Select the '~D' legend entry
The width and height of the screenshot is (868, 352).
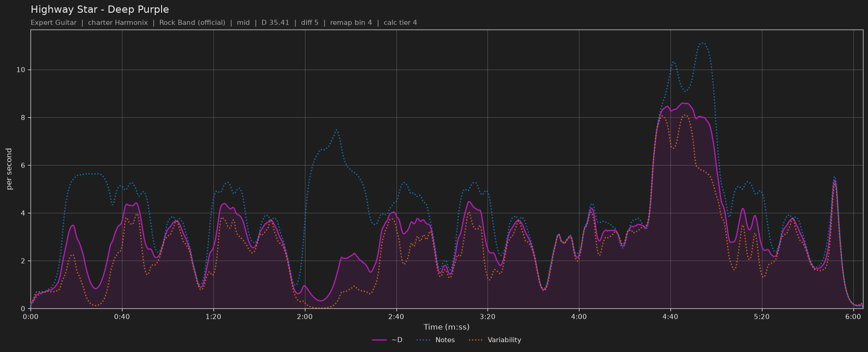point(387,340)
